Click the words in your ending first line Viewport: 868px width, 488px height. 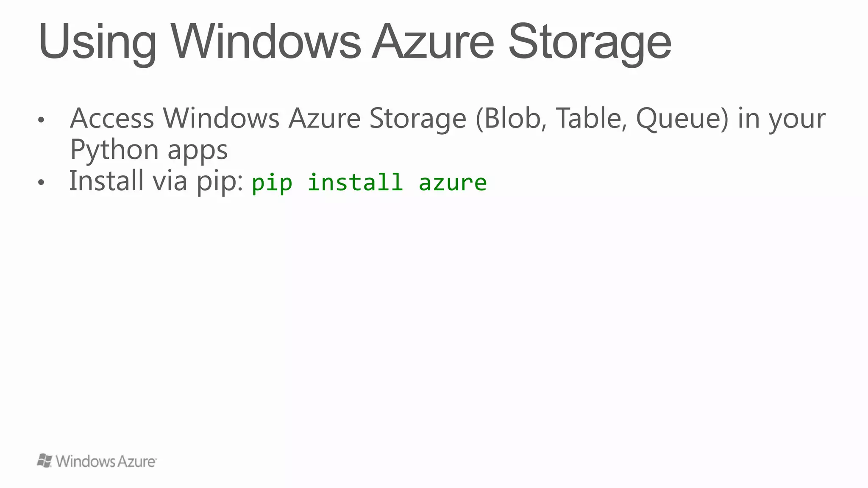click(782, 118)
